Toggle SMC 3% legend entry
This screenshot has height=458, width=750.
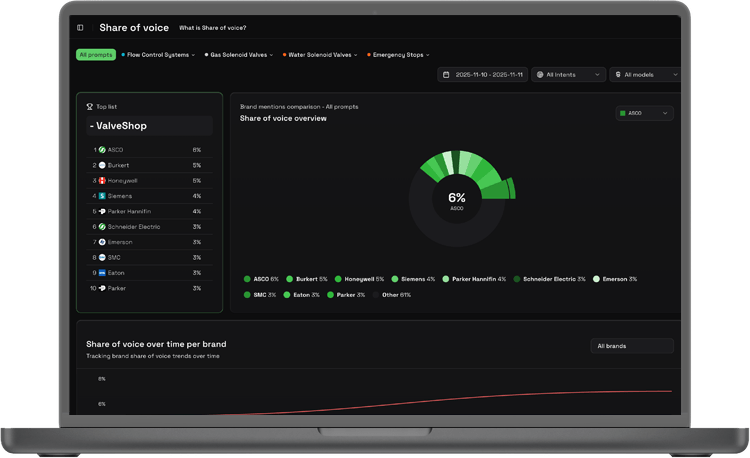point(260,295)
